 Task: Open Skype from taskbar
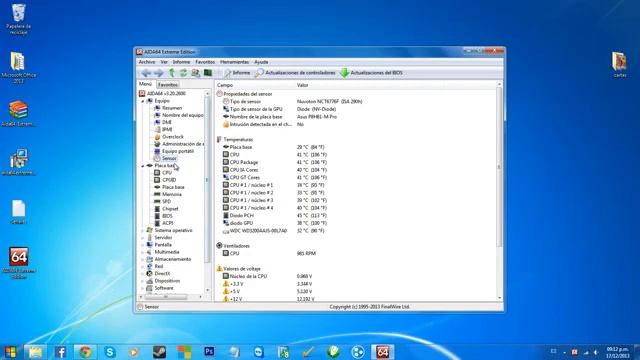[x=110, y=352]
